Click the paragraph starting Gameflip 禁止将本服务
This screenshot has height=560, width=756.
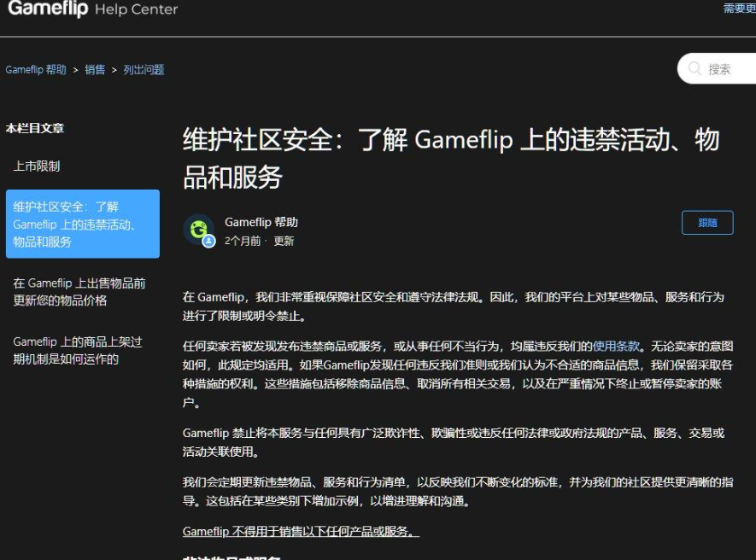tap(454, 442)
